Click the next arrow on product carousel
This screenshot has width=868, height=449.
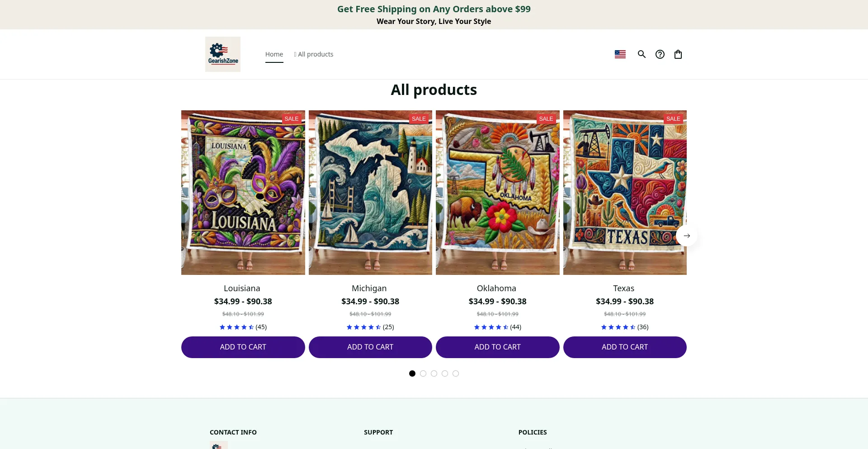(687, 236)
